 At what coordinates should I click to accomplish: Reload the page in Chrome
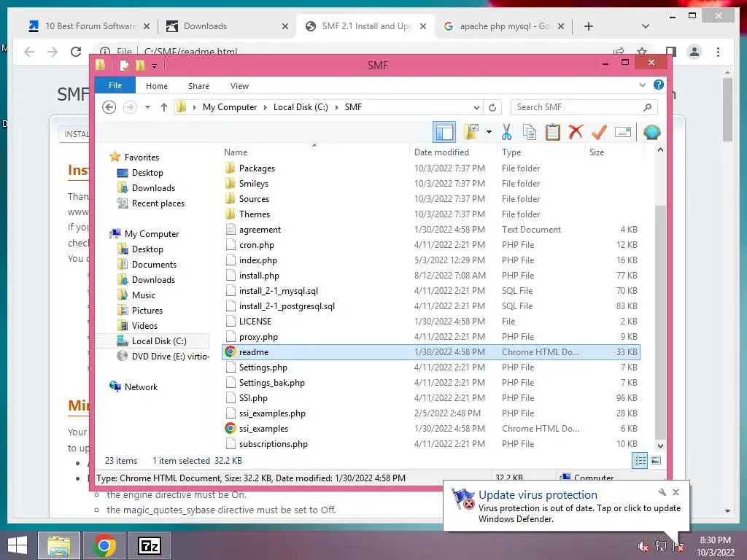(x=76, y=52)
